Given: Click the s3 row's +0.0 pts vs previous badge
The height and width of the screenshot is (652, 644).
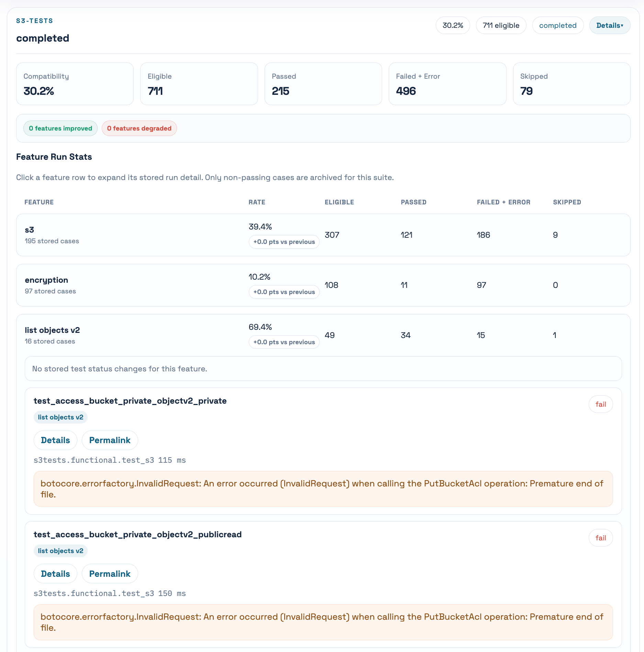Looking at the screenshot, I should [284, 242].
